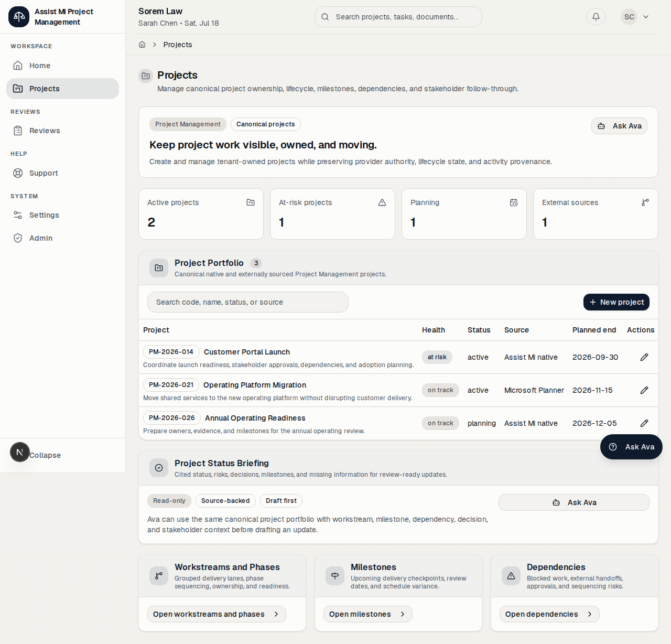Viewport: 671px width, 644px height.
Task: Edit Customer Portal Launch with pencil icon
Action: pos(644,357)
